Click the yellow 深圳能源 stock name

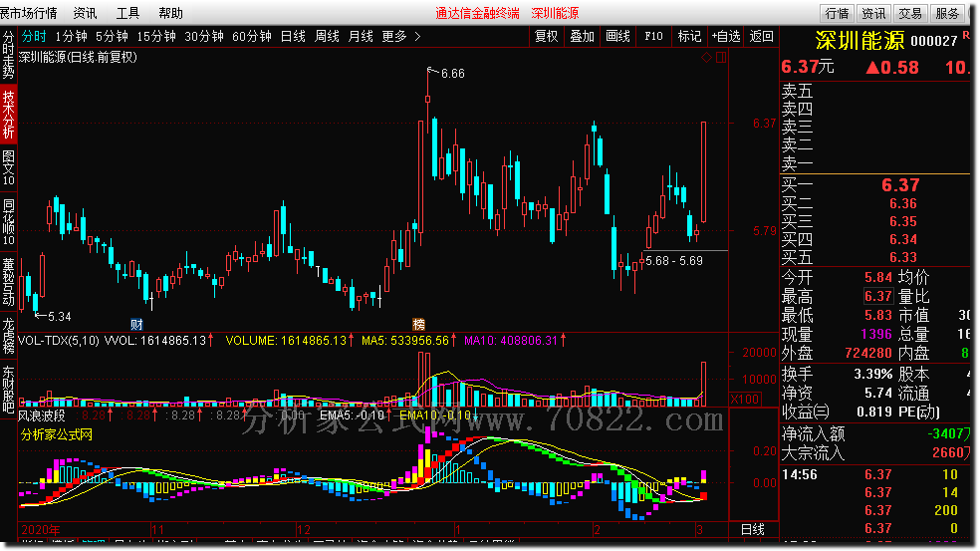pyautogui.click(x=859, y=41)
